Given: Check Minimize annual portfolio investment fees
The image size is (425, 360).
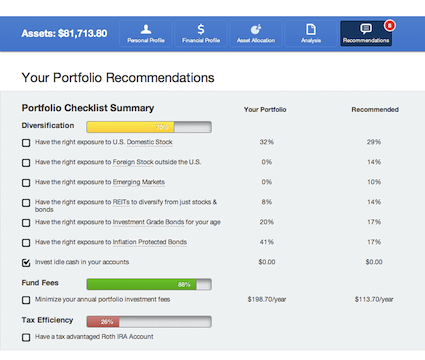Looking at the screenshot, I should pos(26,300).
